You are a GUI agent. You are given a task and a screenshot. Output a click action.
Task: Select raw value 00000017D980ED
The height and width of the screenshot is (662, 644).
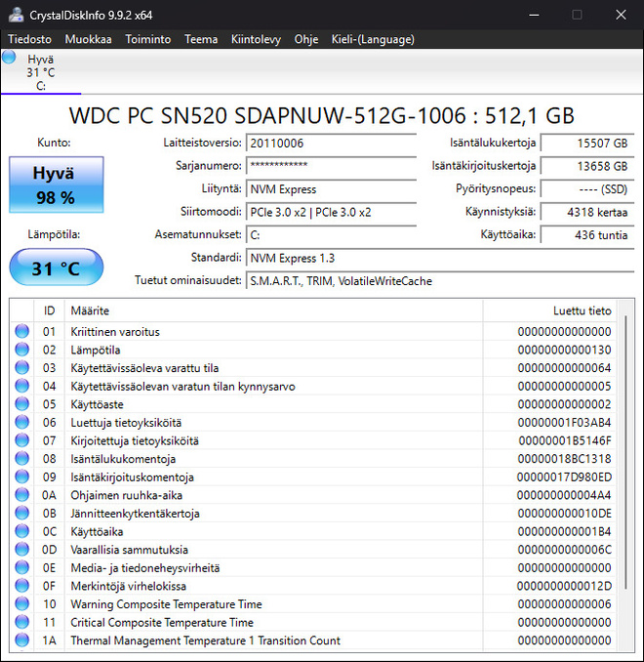[x=564, y=477]
